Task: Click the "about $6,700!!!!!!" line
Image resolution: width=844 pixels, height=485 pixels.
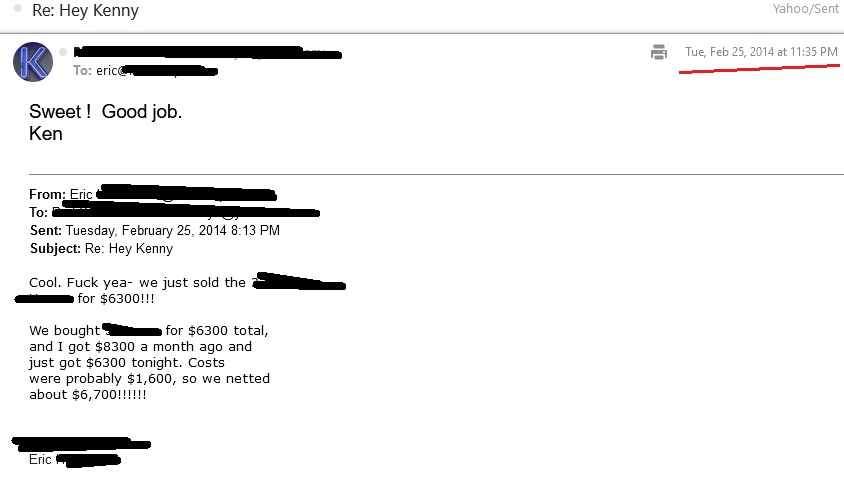Action: pos(88,394)
